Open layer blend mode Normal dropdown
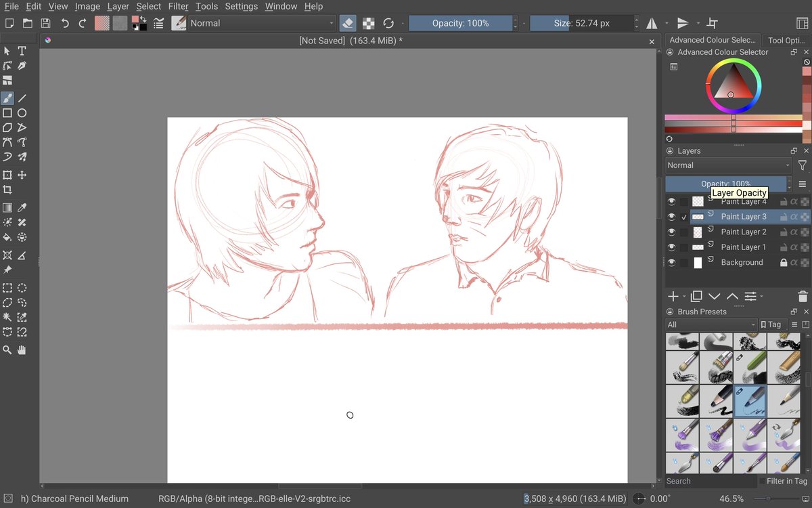Screen dimensions: 812x508 pos(728,165)
